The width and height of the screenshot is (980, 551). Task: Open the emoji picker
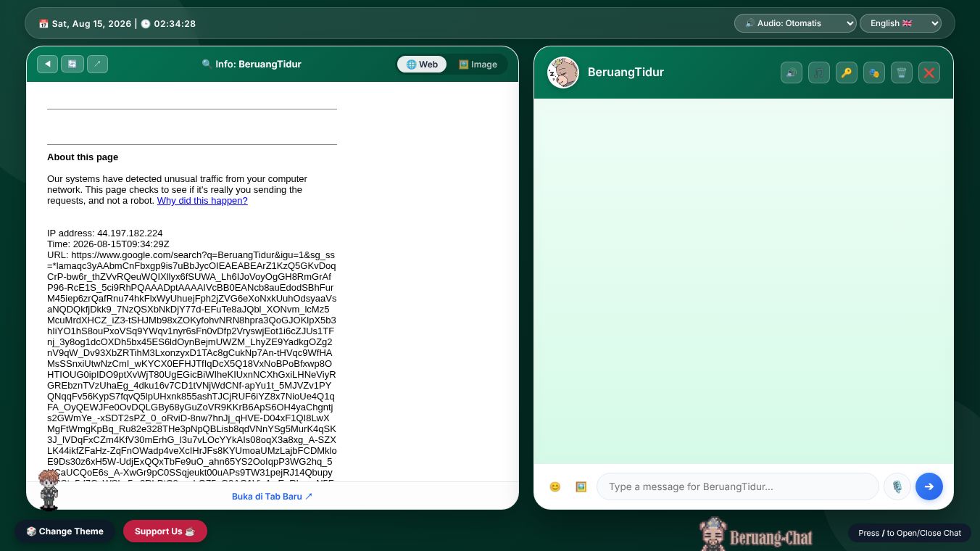point(555,486)
